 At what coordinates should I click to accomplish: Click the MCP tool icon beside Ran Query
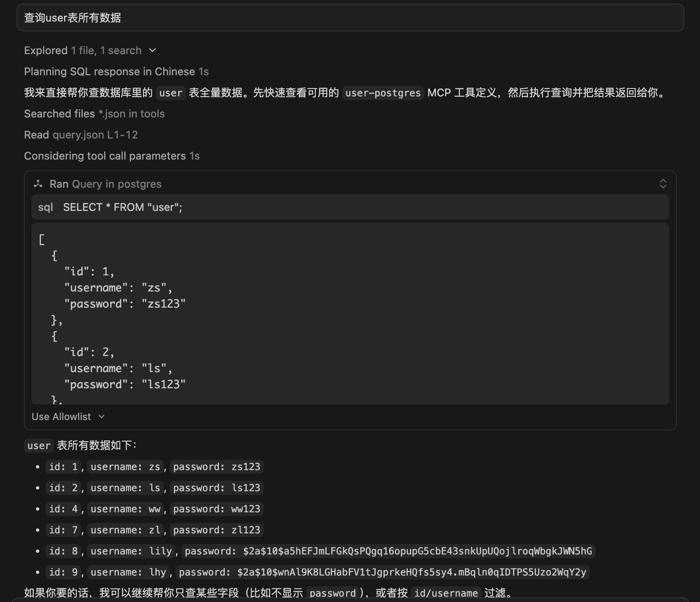(x=38, y=184)
